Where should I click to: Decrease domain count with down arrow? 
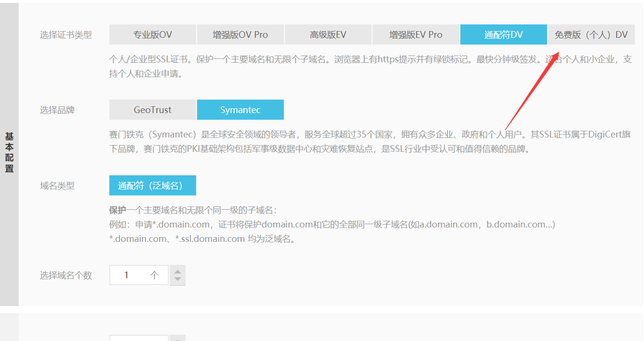(177, 280)
